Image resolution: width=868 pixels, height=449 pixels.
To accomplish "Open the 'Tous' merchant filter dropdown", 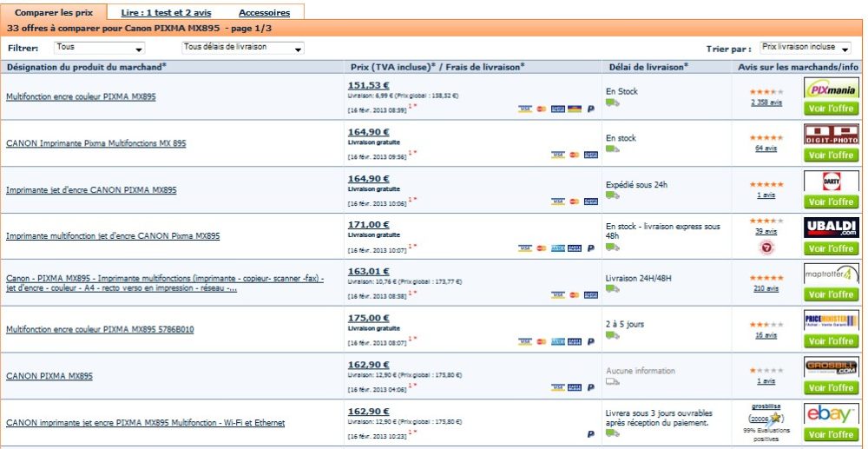I will coord(99,48).
